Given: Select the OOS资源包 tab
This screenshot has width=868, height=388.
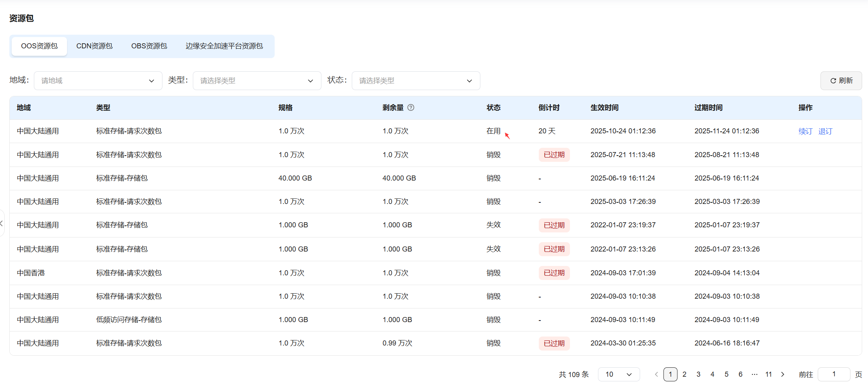Looking at the screenshot, I should coord(39,46).
